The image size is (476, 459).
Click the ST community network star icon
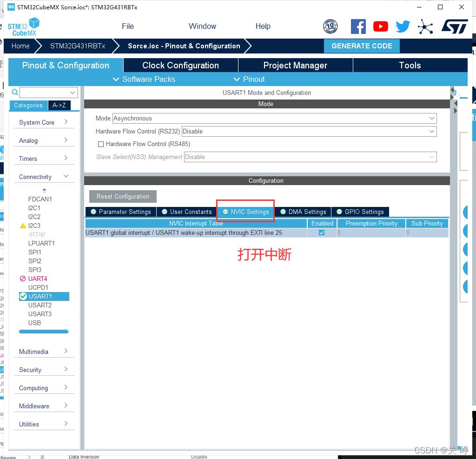click(x=425, y=27)
